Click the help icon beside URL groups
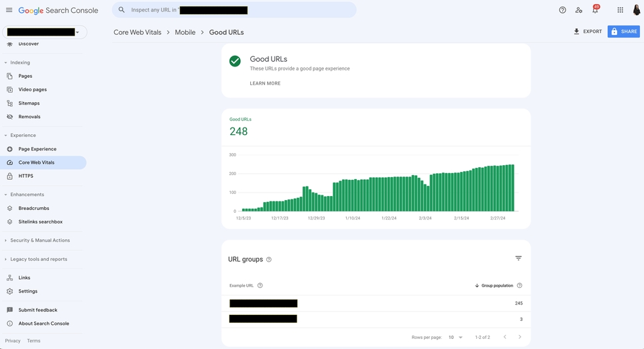This screenshot has width=644, height=349. coord(269,260)
